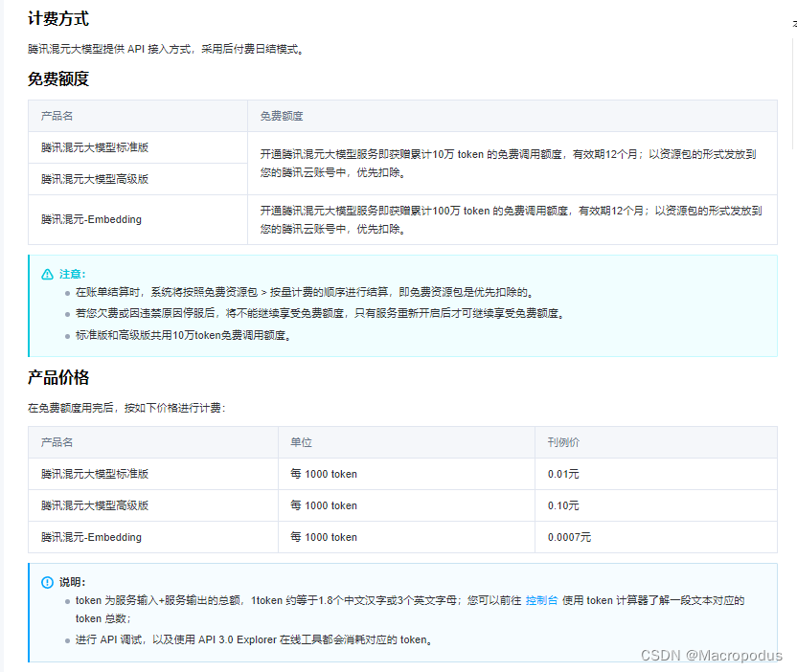The height and width of the screenshot is (672, 797).
Task: Click the note about 标准版和高级版共用10万token
Action: click(x=184, y=335)
